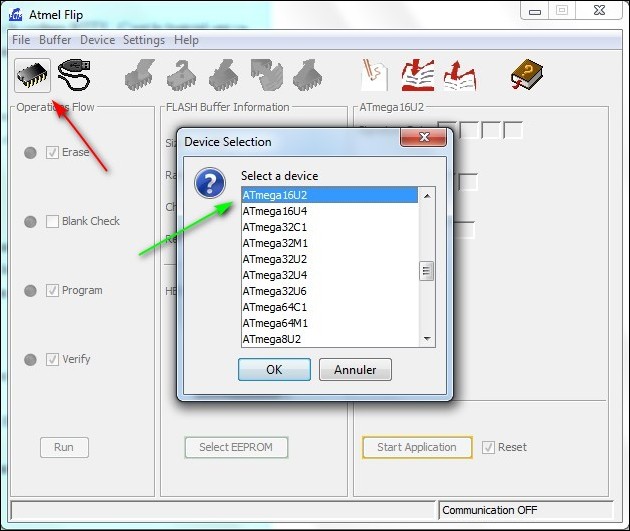
Task: Click the Read Target Device Memory icon
Action: click(308, 75)
